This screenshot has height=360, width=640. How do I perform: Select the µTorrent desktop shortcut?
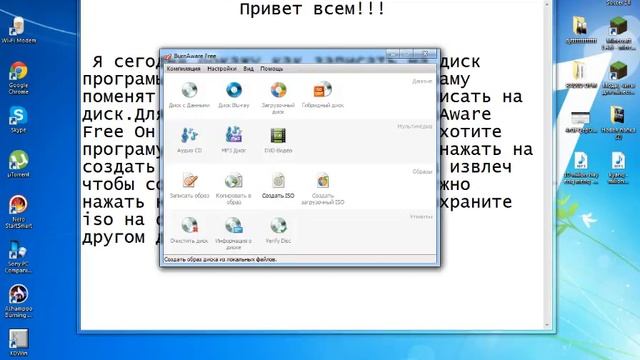tap(18, 164)
